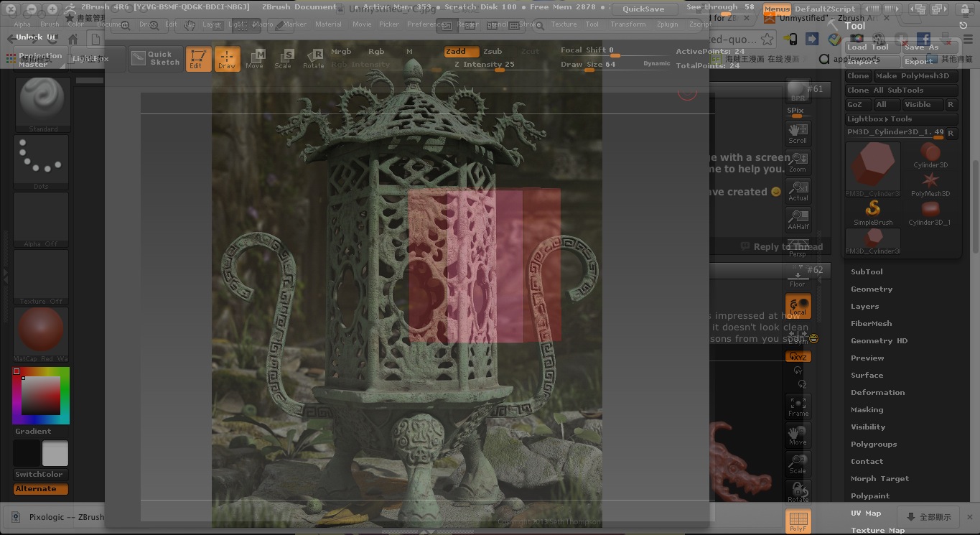Open the Transform menu
980x535 pixels.
click(x=627, y=24)
